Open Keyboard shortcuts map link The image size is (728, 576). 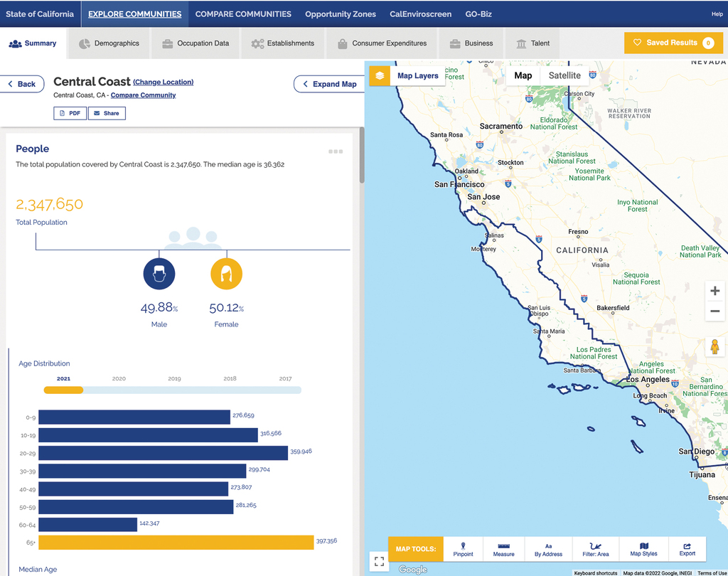click(x=596, y=572)
